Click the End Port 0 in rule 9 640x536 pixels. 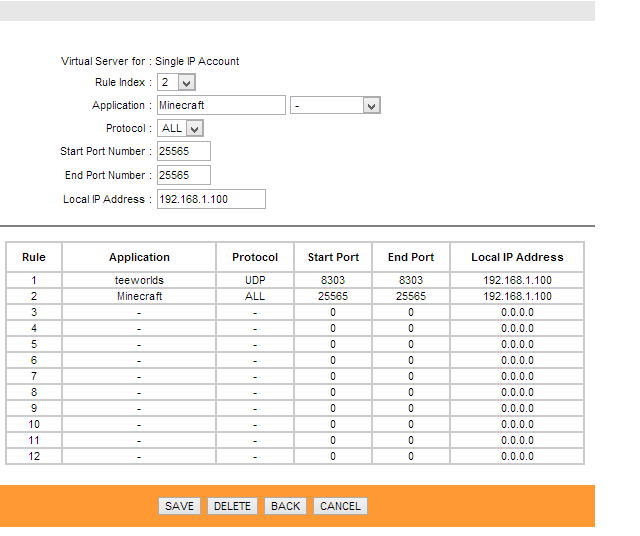coord(411,408)
